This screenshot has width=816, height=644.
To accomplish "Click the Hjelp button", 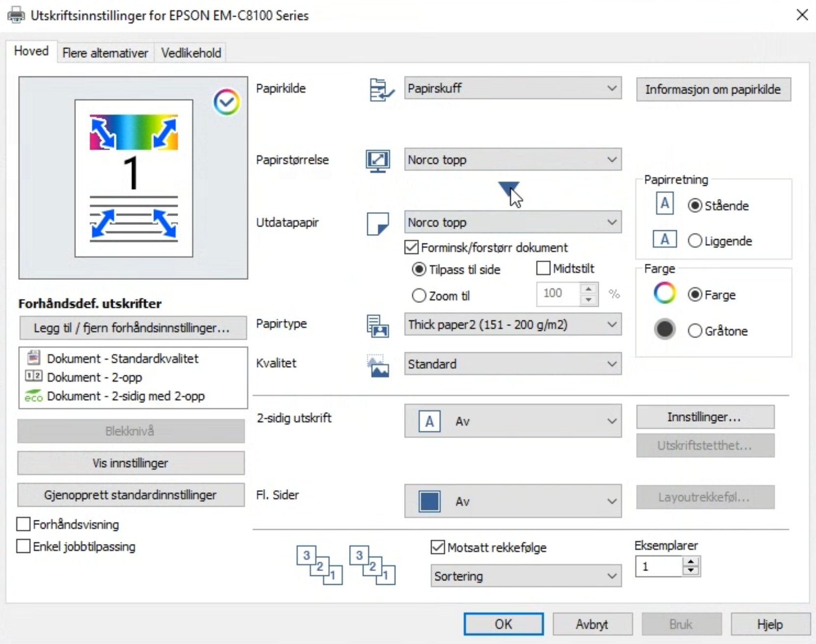I will coord(770,624).
